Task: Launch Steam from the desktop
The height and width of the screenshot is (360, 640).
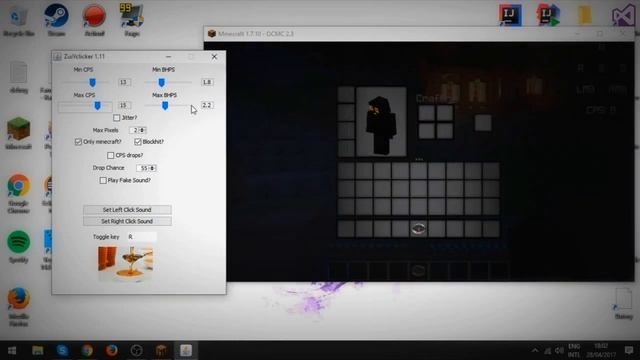Action: [56, 20]
